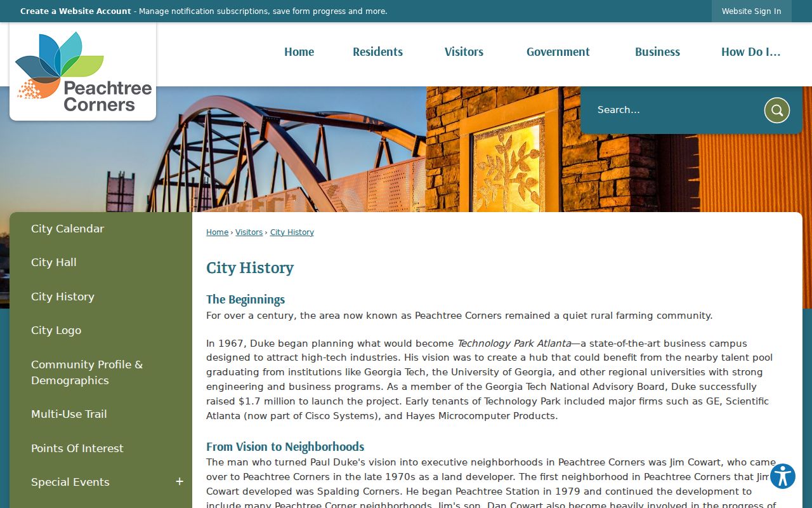Open the accessibility widget icon
Image resolution: width=812 pixels, height=508 pixels.
[783, 476]
